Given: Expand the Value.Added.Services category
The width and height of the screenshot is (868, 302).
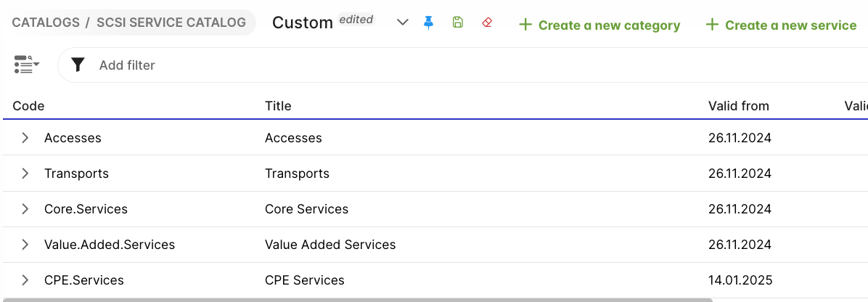Looking at the screenshot, I should 25,245.
